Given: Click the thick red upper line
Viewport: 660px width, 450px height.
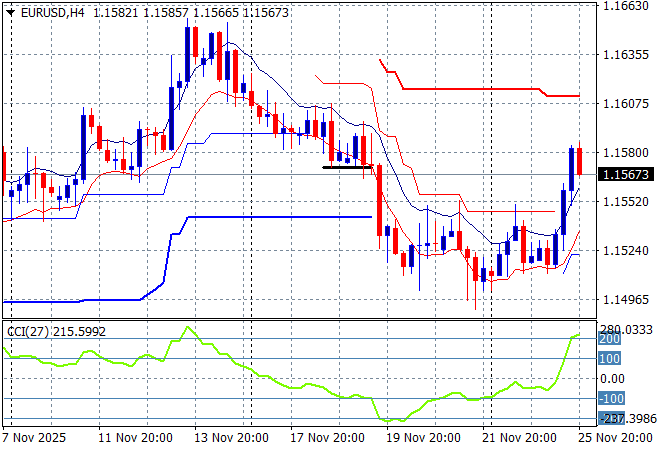Looking at the screenshot, I should [x=470, y=89].
